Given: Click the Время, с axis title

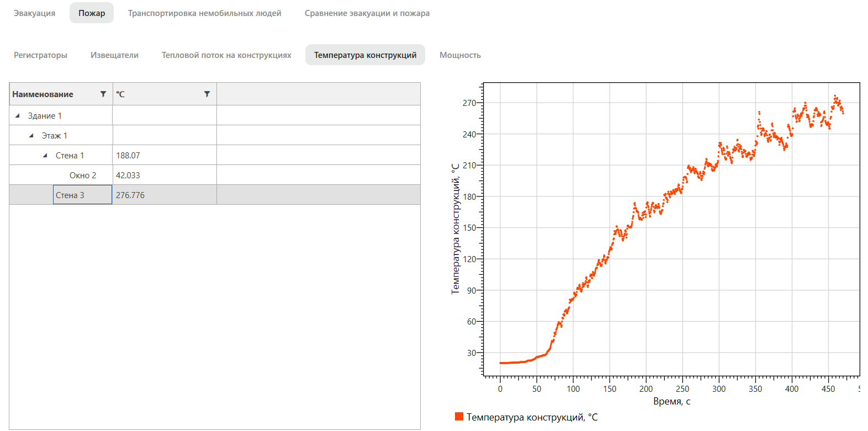Looking at the screenshot, I should point(671,402).
